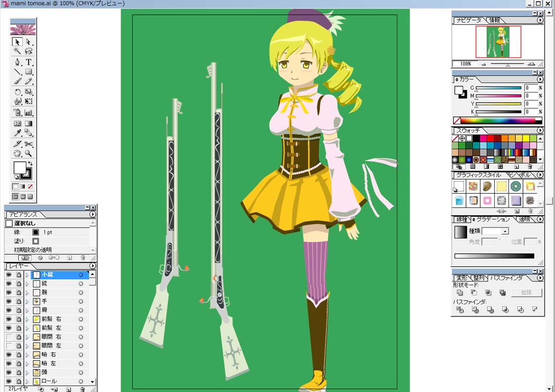Select the Paintbrush tool
This screenshot has width=555, height=392.
pyautogui.click(x=17, y=81)
